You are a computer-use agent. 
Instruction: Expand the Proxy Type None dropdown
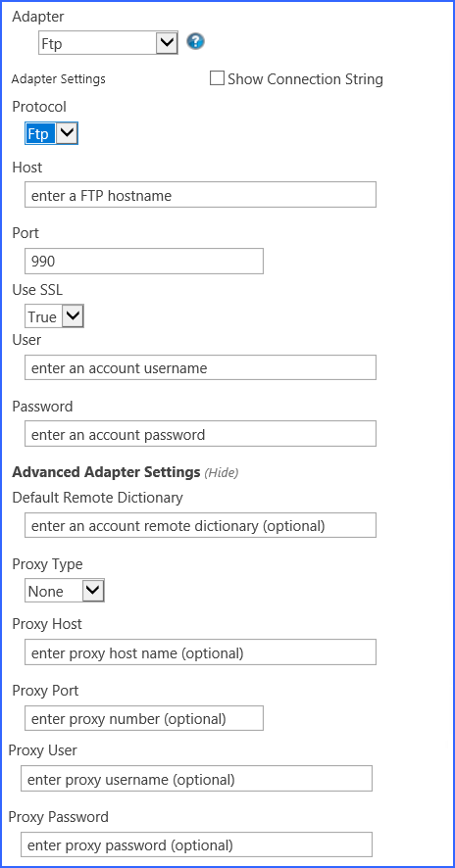65,591
